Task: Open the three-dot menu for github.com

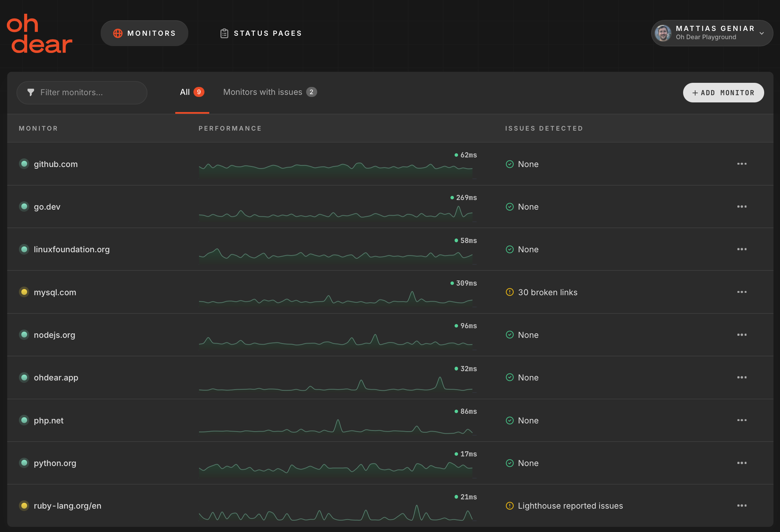Action: coord(742,164)
